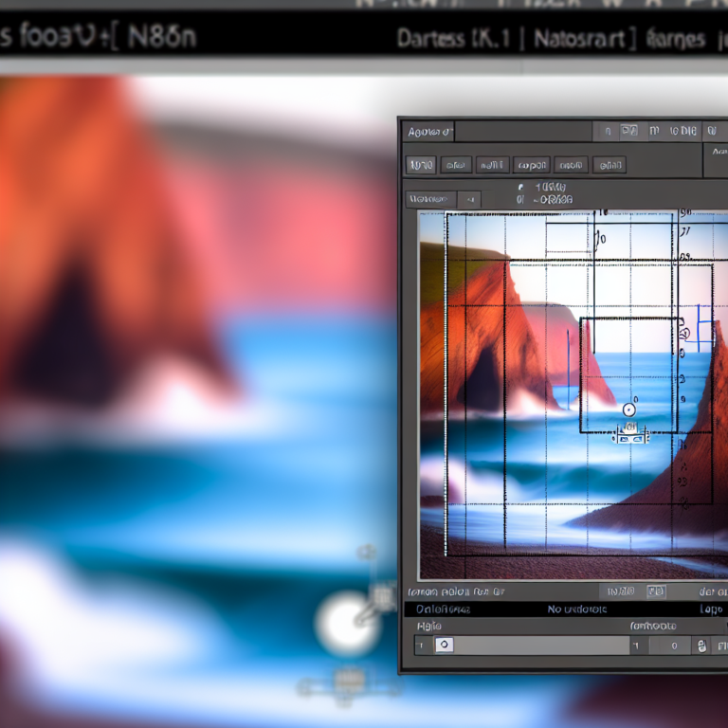Open the 'farnes' item in the top bar
The height and width of the screenshot is (728, 728).
pyautogui.click(x=675, y=40)
